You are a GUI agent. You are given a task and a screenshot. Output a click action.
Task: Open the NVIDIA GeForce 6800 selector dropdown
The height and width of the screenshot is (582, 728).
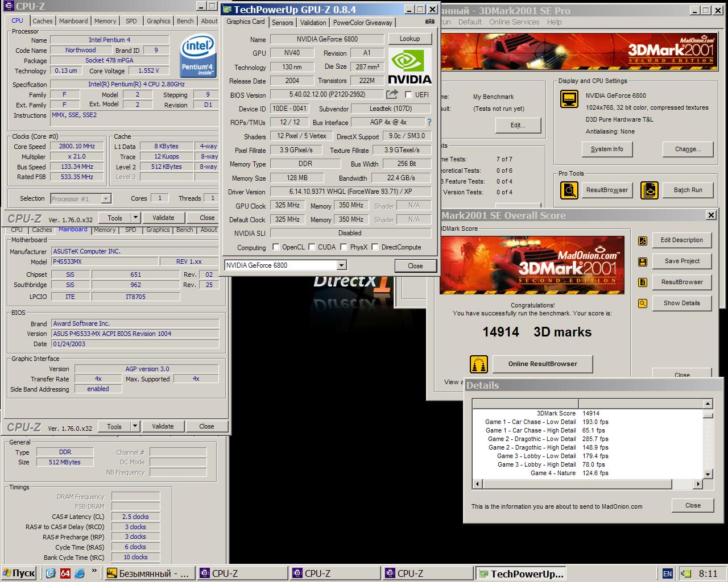341,265
